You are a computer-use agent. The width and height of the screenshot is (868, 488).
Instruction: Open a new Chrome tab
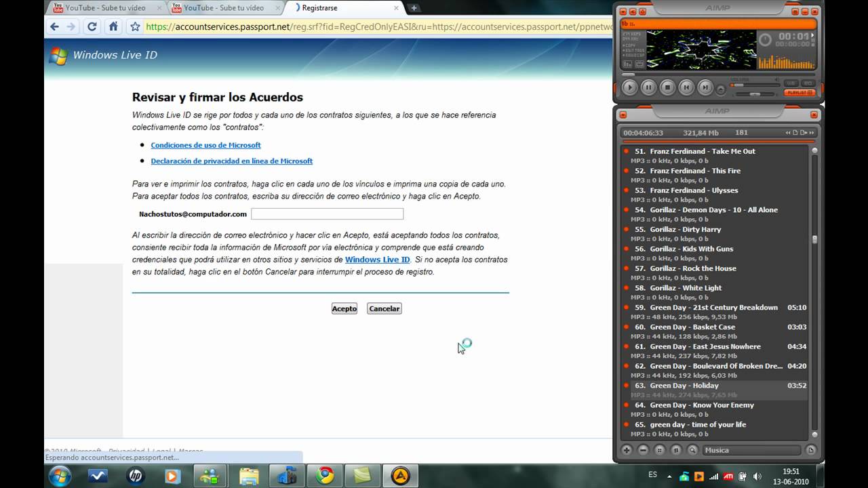(414, 8)
